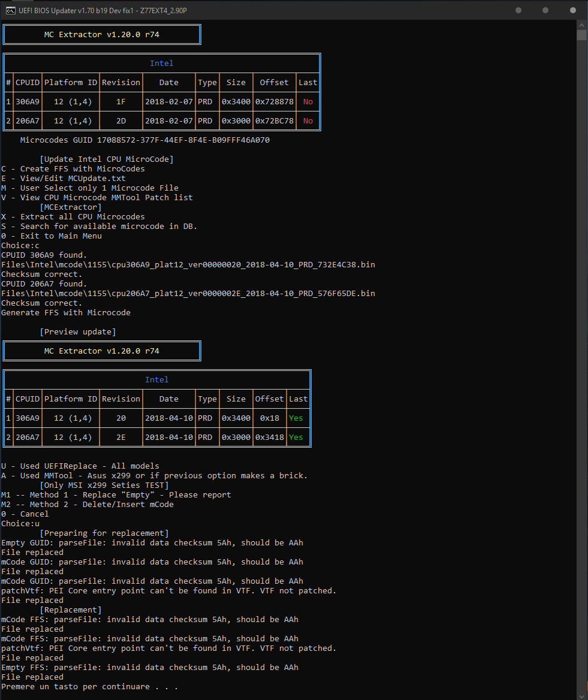Click 'Last' header in the first table
588x700 pixels.
coord(308,83)
